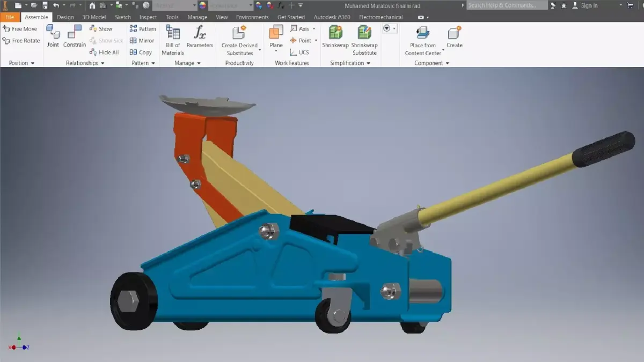The height and width of the screenshot is (362, 644).
Task: Click the fx icon in quick access toolbar
Action: coord(280,5)
